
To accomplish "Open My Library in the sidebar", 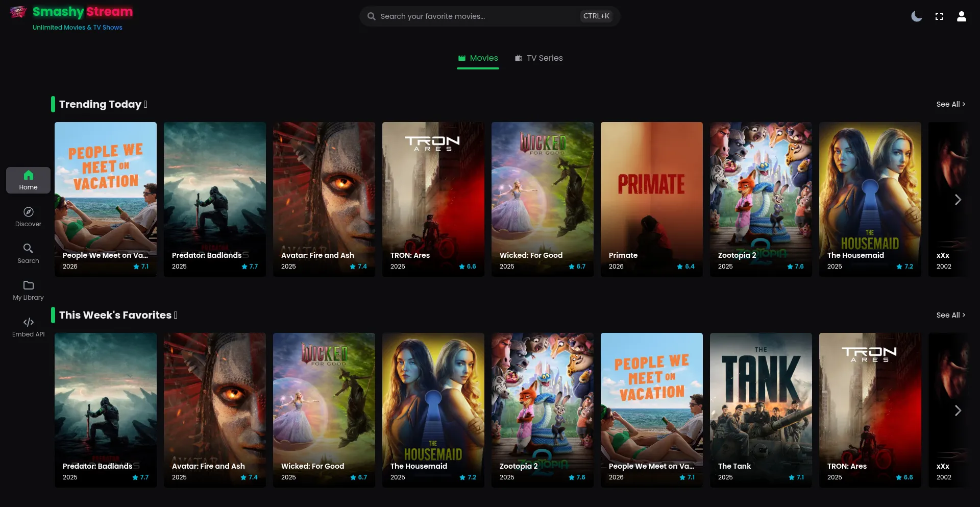I will click(x=29, y=291).
